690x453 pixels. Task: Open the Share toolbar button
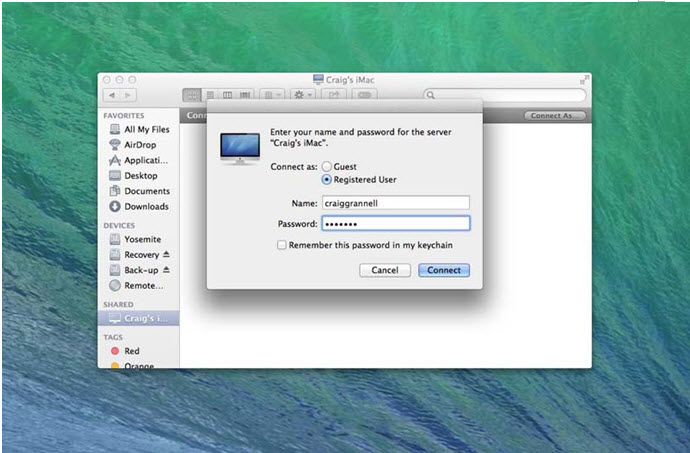[x=334, y=95]
